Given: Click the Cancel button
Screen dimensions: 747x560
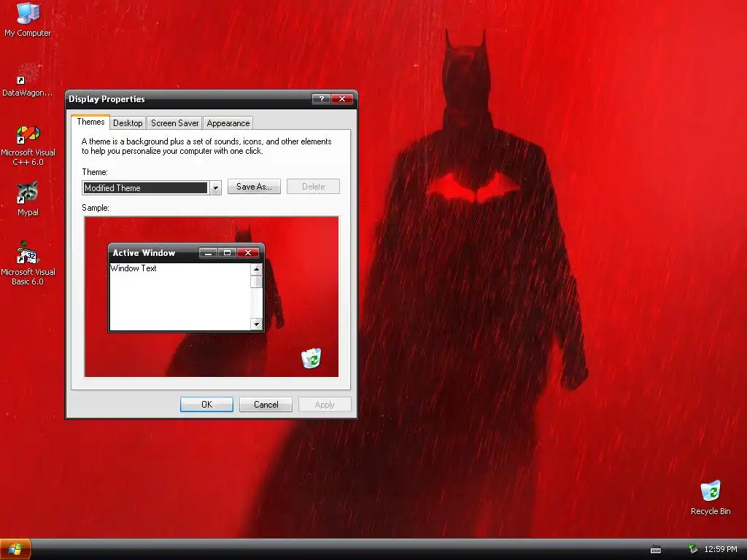Looking at the screenshot, I should pos(266,404).
